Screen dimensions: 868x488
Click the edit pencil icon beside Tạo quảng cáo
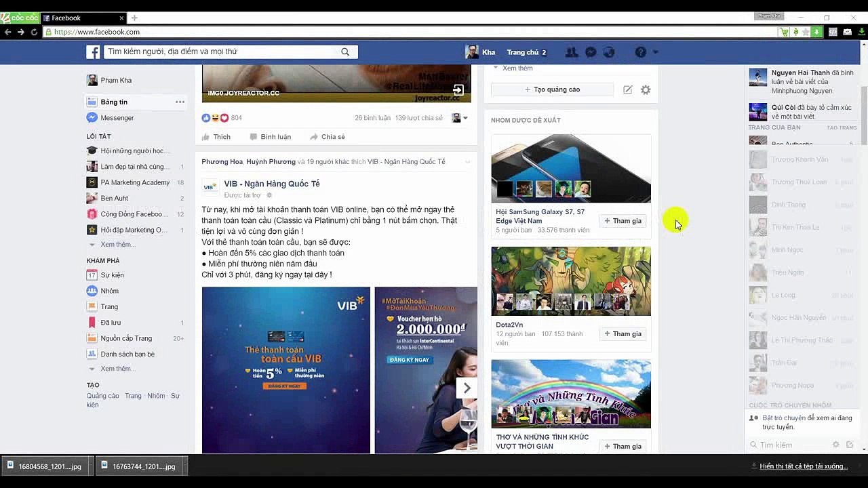tap(628, 89)
